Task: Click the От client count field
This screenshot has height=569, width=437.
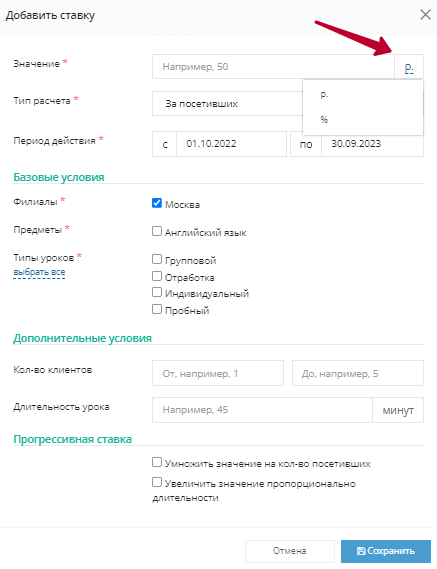Action: (218, 373)
